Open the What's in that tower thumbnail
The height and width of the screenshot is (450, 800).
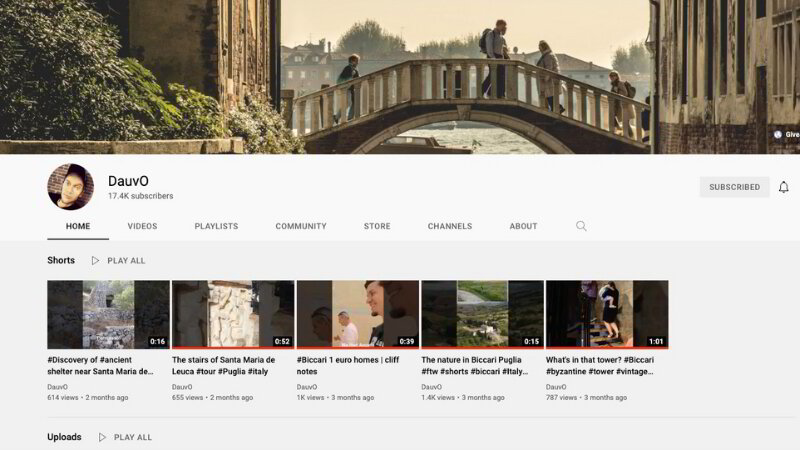(x=606, y=314)
